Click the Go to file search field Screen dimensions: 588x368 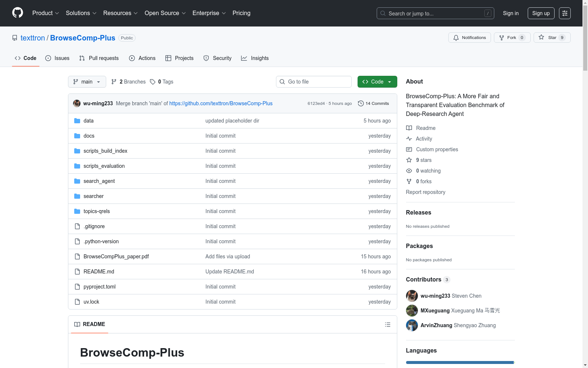point(314,82)
